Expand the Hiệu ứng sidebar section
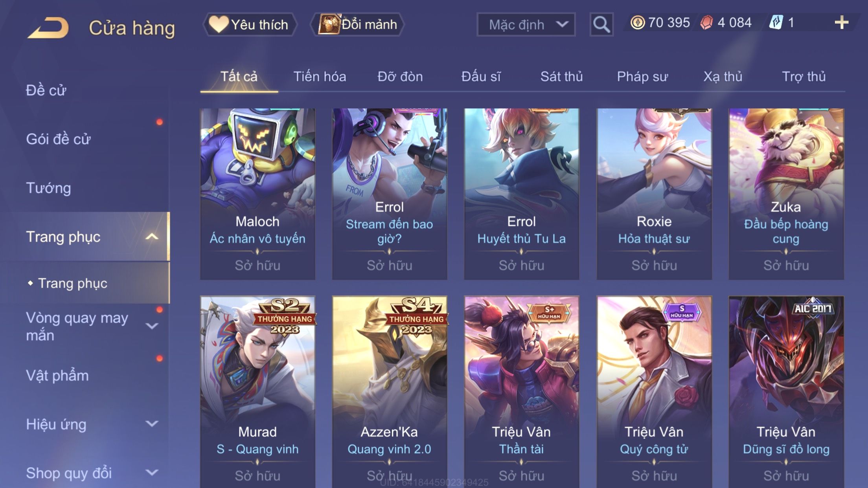 (x=152, y=424)
